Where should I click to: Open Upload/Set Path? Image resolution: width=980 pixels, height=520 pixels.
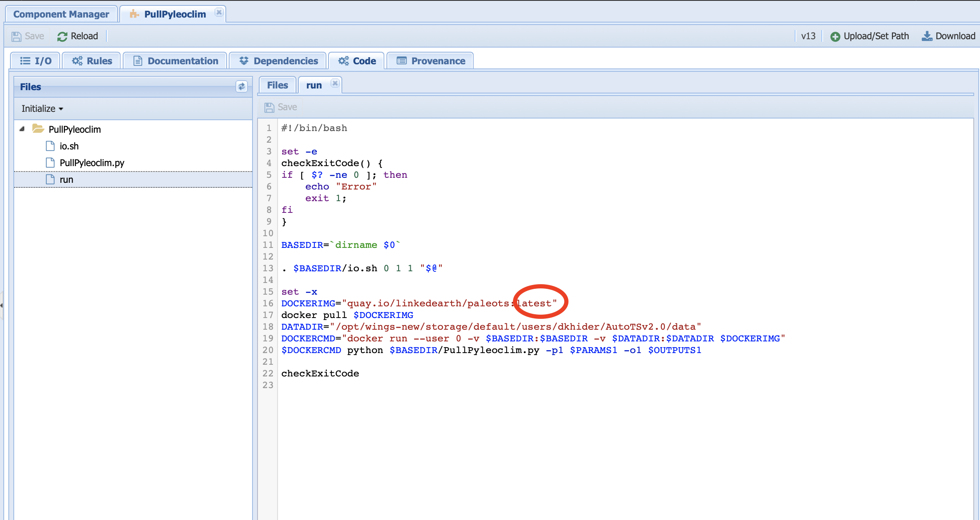[869, 36]
